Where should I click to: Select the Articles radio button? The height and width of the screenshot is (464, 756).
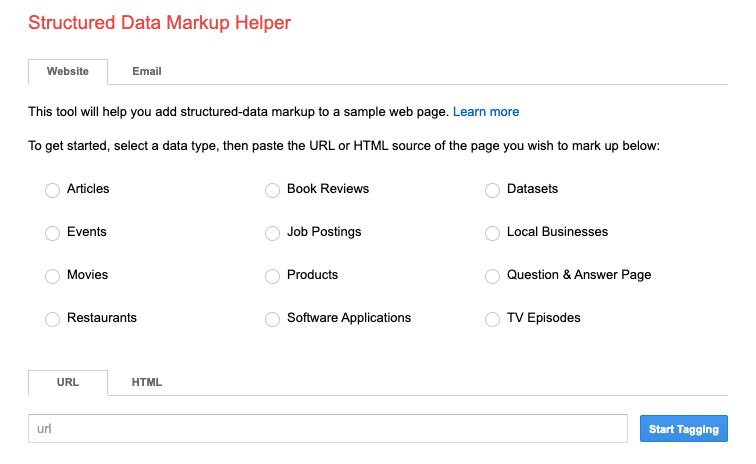click(x=53, y=190)
